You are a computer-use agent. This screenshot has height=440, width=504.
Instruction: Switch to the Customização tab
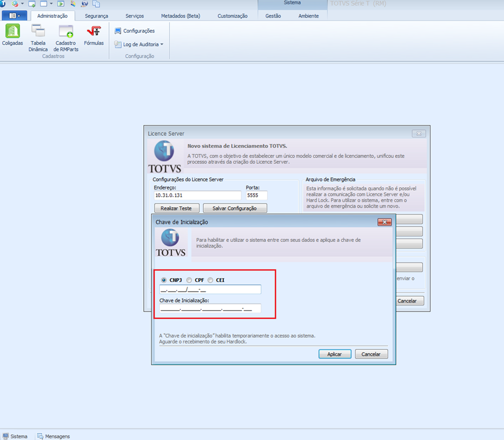[232, 16]
